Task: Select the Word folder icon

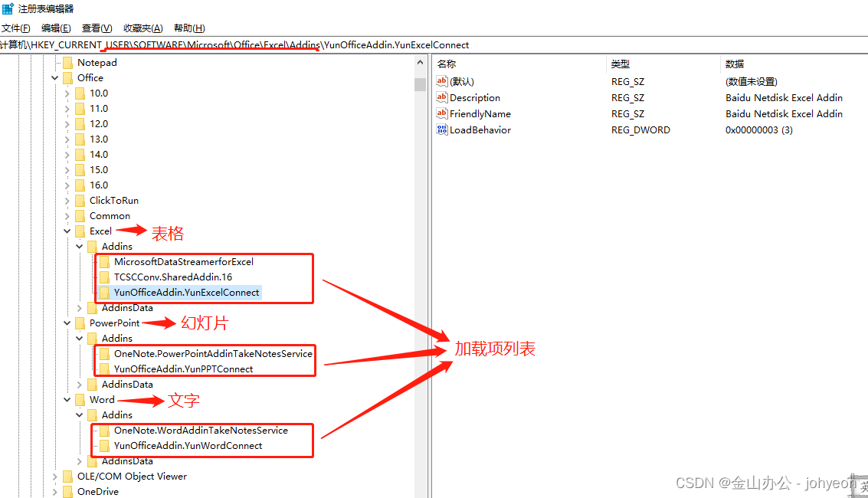Action: [80, 399]
